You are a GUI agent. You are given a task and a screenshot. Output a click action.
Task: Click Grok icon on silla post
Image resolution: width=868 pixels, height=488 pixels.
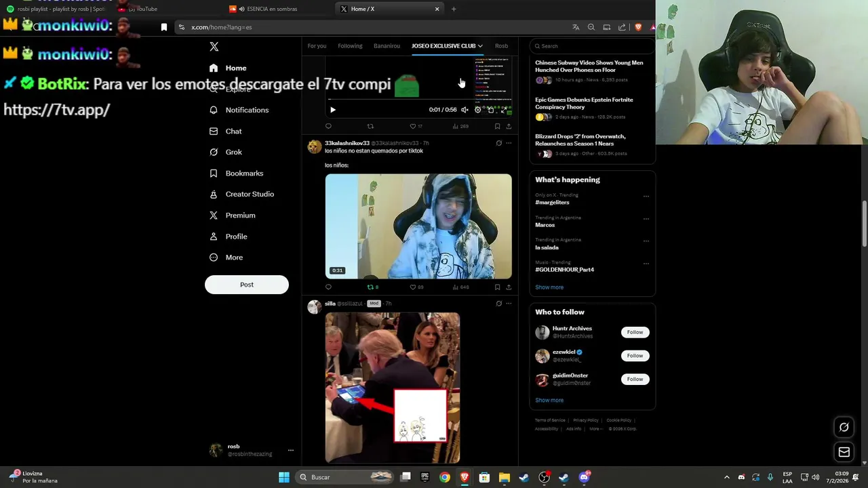[x=498, y=304]
